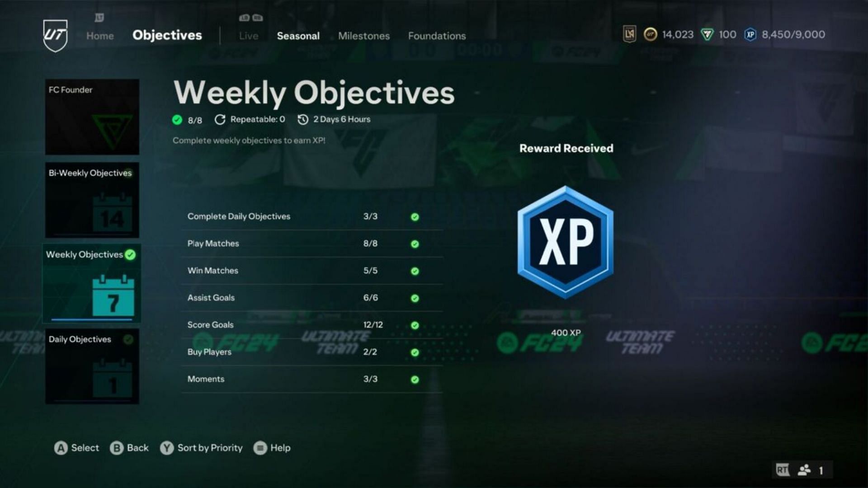
Task: Toggle the Complete Daily Objectives checkmark
Action: pyautogui.click(x=415, y=216)
